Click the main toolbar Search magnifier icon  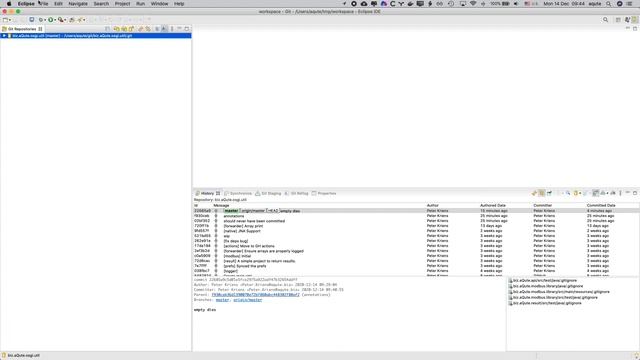click(x=606, y=20)
